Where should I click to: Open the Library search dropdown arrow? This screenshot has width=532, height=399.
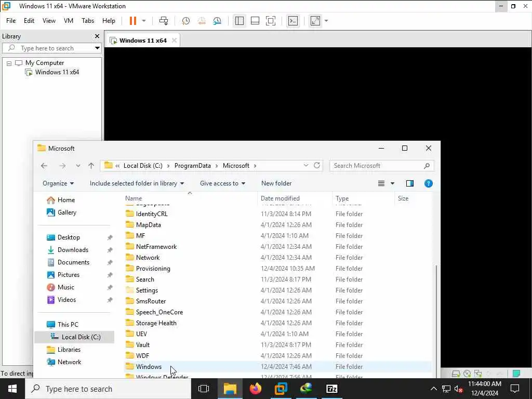tap(97, 48)
